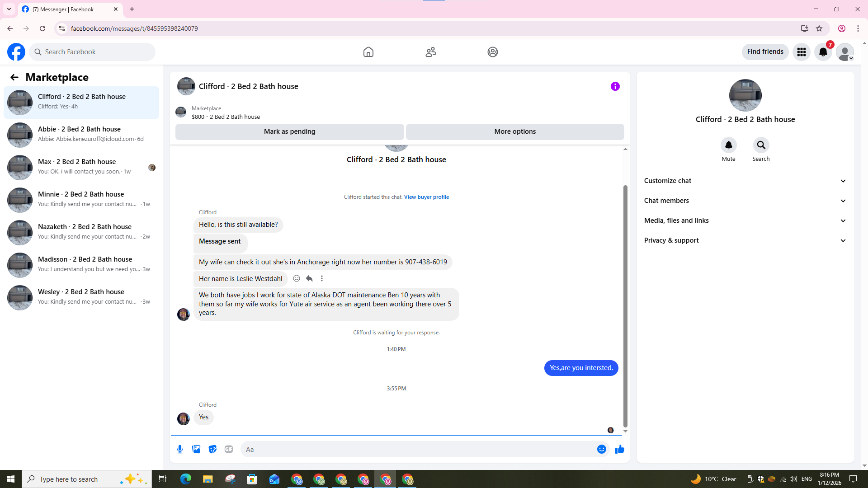The width and height of the screenshot is (868, 488).
Task: Click the chat scrollbar thumb
Action: [x=625, y=305]
